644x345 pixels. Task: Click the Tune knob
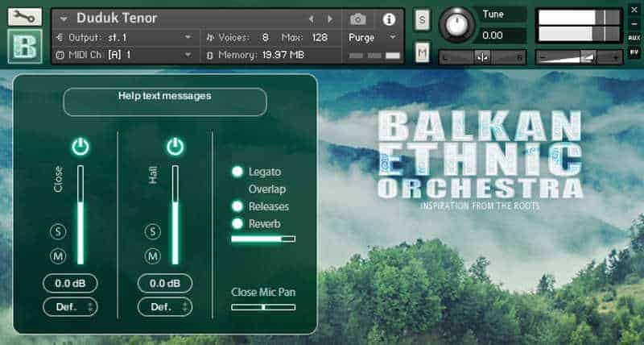coord(457,25)
